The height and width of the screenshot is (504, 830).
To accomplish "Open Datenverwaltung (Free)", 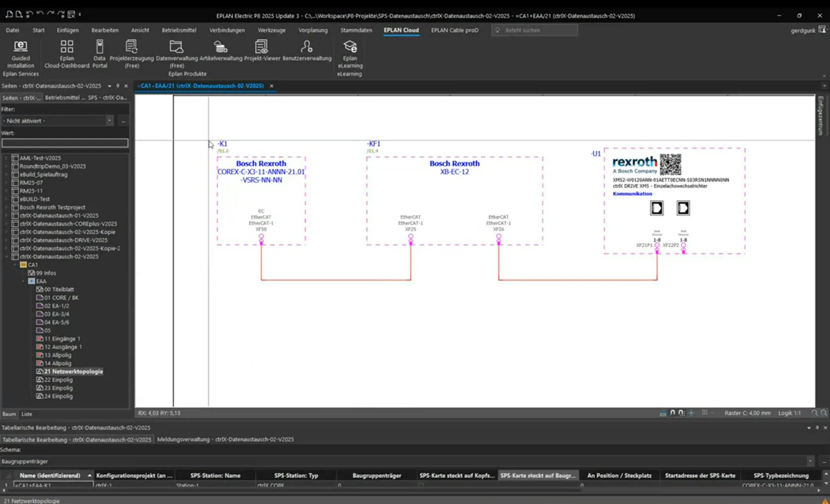I will (177, 55).
